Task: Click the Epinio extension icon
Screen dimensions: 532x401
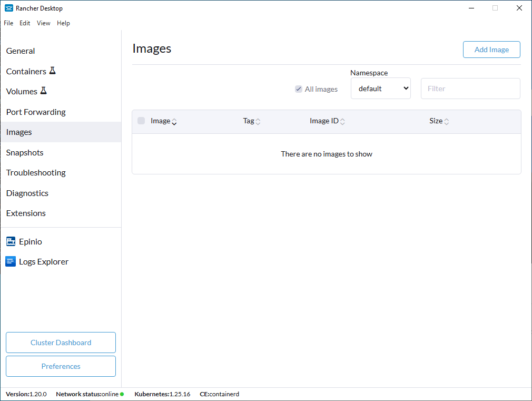Action: pyautogui.click(x=11, y=241)
